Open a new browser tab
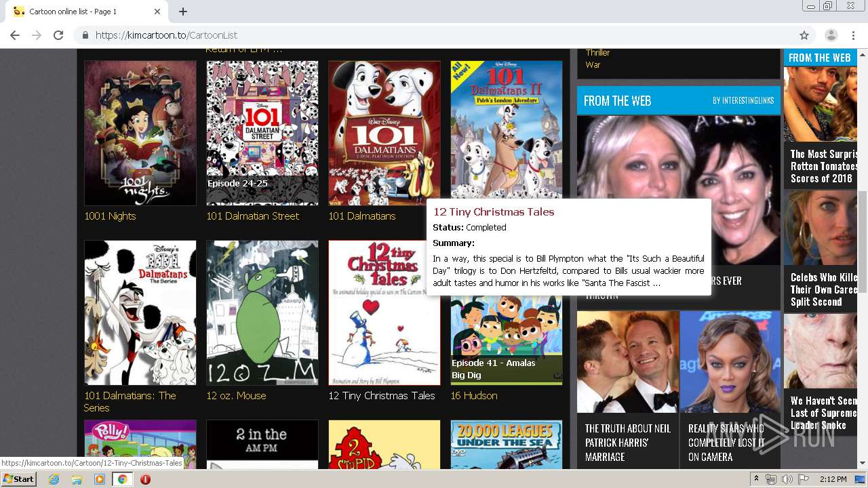This screenshot has width=868, height=488. [x=183, y=12]
